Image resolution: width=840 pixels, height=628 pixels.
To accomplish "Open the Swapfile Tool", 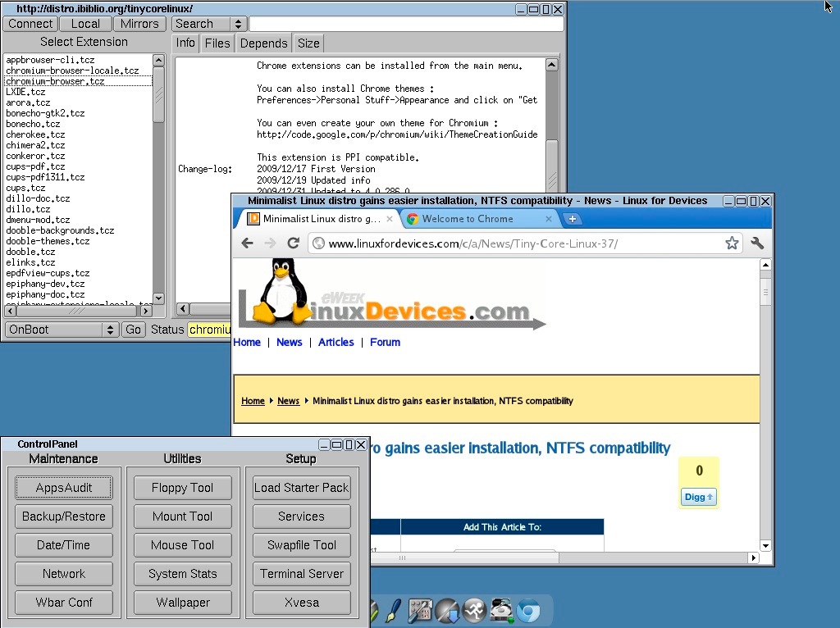I will coord(302,545).
